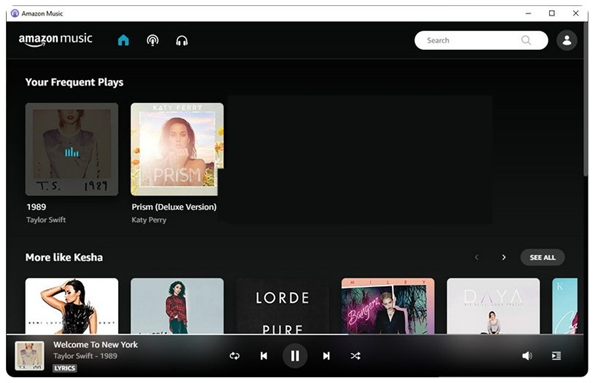Go to the Home tab icon
Viewport: 600px width, 383px height.
point(123,40)
